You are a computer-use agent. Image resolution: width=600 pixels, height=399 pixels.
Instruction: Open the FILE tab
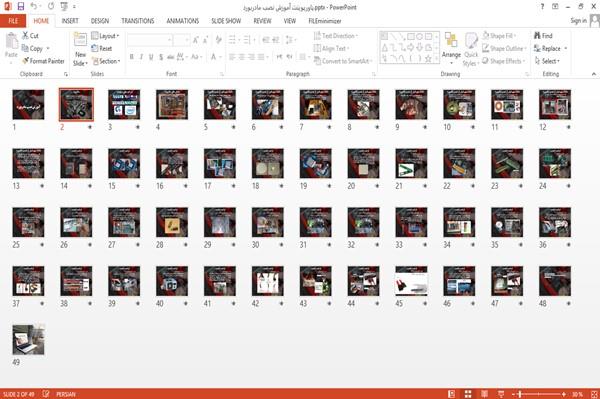(13, 21)
